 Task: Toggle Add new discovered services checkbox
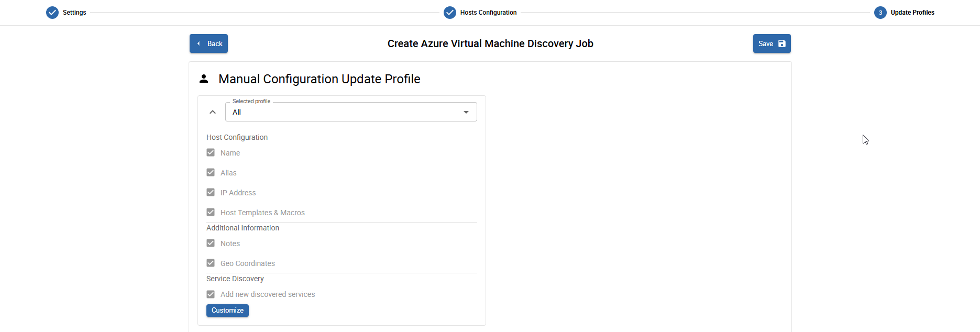pyautogui.click(x=211, y=294)
